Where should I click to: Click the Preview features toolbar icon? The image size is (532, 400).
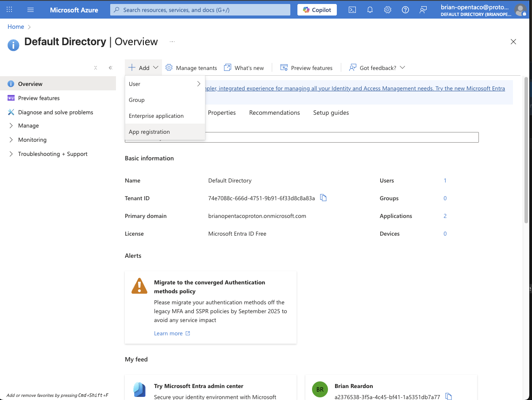click(284, 67)
